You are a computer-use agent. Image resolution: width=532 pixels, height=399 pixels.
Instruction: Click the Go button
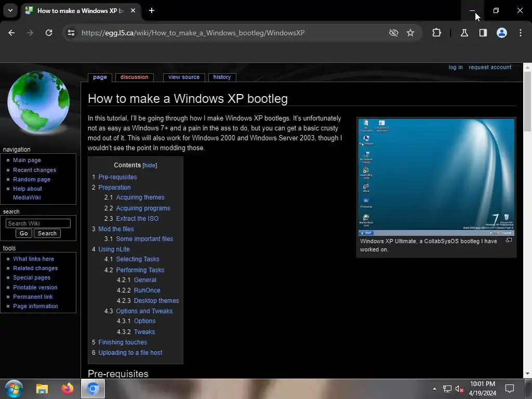coord(24,233)
